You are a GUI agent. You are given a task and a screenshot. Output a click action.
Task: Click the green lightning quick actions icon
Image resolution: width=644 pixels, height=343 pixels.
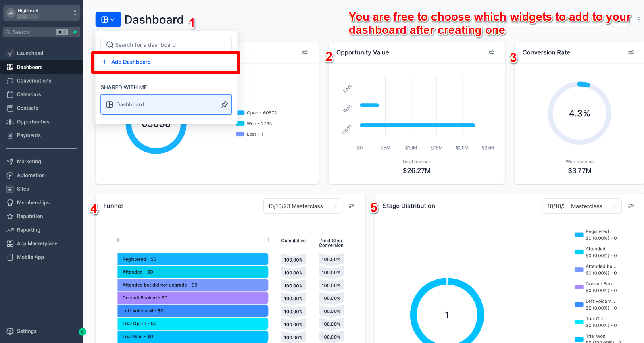(75, 32)
